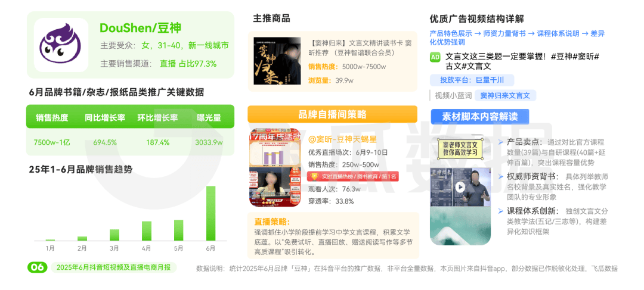
Task: Select the 素材脚本内容解读 blue header
Action: pos(479,117)
